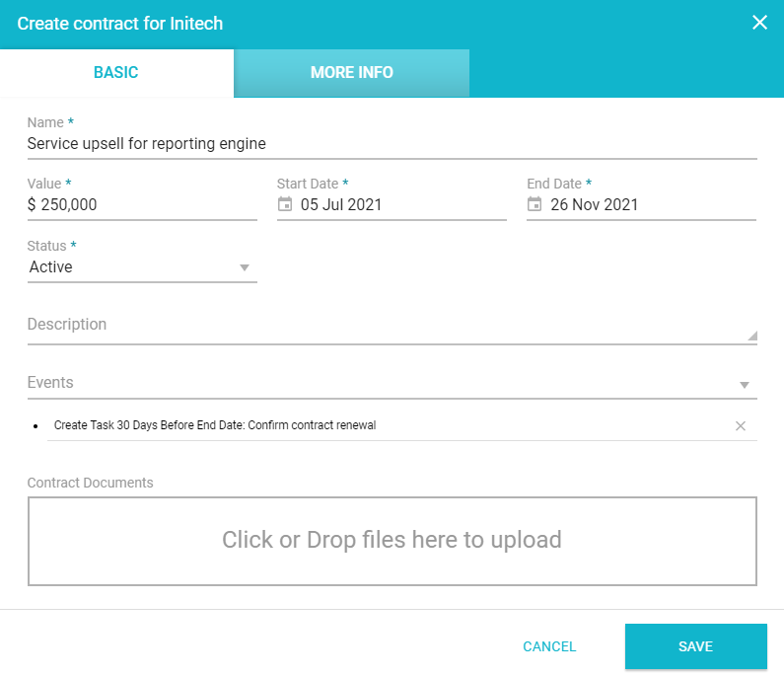Remove the Confirm contract renewal event

[x=741, y=426]
